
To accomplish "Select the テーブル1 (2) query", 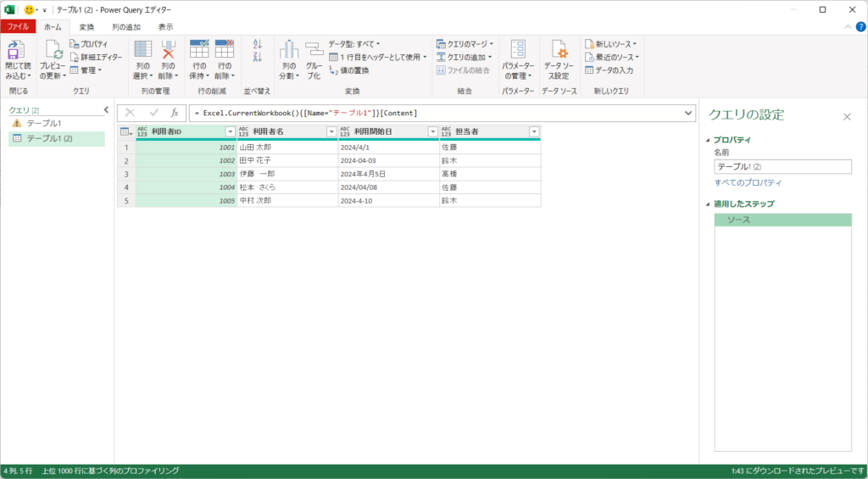I will [57, 138].
